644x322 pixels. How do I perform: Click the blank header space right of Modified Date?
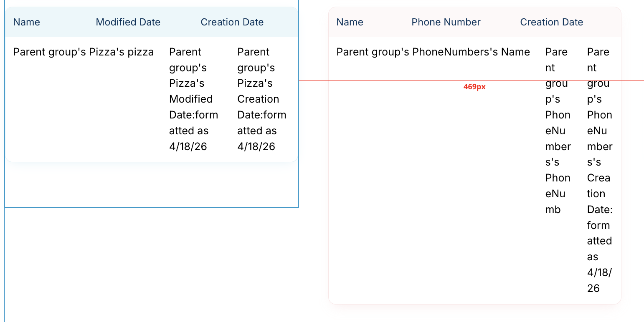coord(180,22)
